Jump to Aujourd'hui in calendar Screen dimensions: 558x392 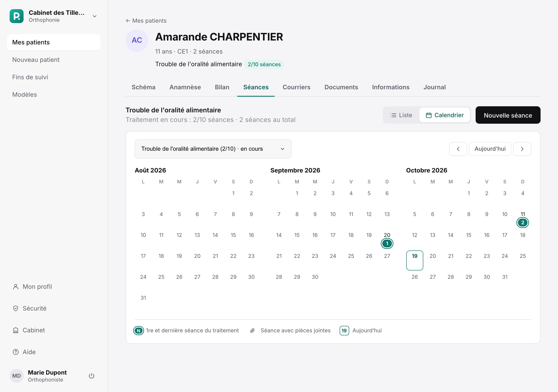(x=490, y=149)
